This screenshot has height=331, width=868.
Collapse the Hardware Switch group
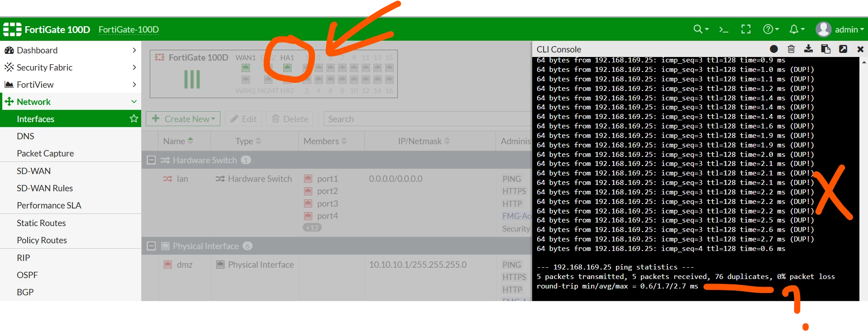pyautogui.click(x=151, y=160)
